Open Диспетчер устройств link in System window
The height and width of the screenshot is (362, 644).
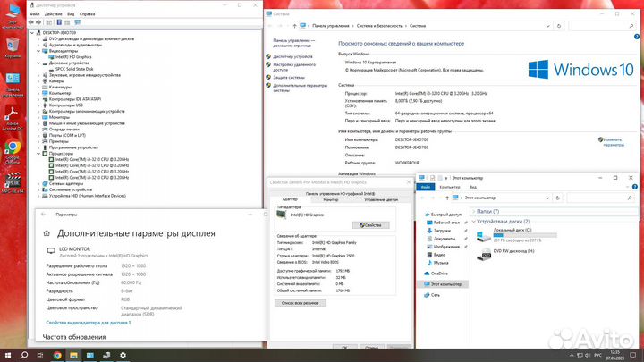coord(292,56)
